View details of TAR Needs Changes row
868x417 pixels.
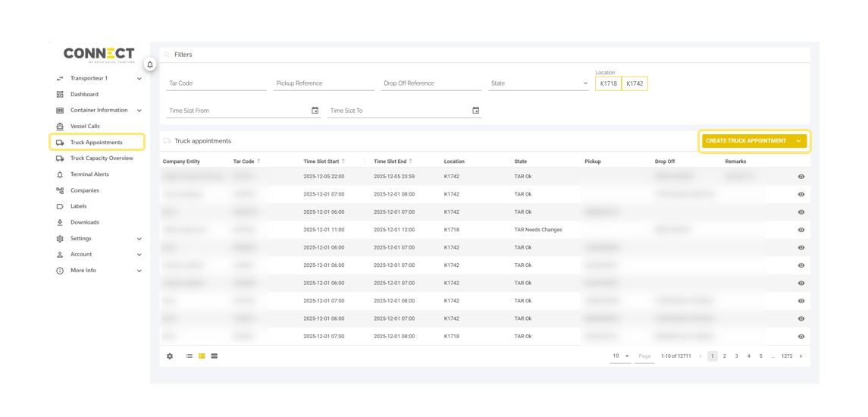coord(801,230)
